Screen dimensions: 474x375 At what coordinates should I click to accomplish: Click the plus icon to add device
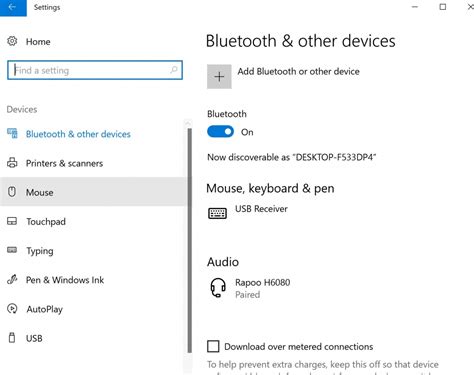click(x=219, y=77)
